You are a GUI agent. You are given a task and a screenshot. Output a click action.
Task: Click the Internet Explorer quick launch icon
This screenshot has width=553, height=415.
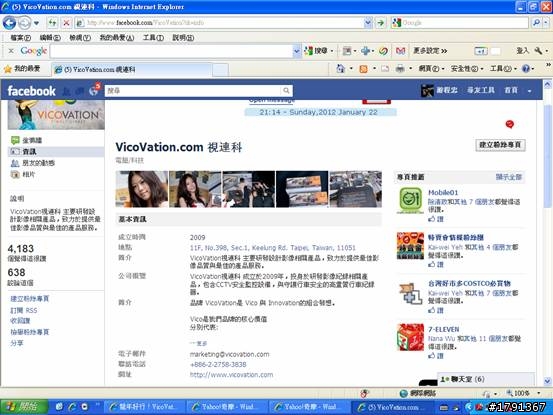72,407
